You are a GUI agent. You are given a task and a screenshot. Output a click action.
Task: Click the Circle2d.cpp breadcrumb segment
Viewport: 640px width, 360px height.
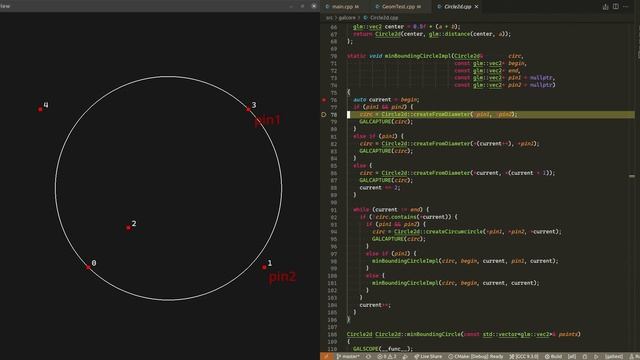[381, 18]
